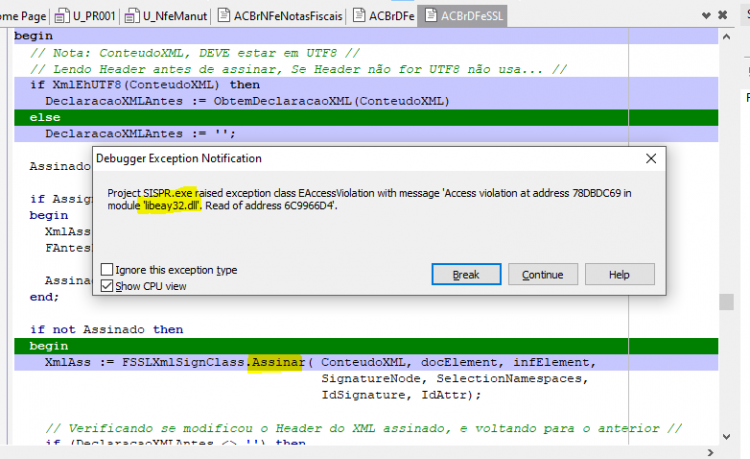This screenshot has height=459, width=750.
Task: Switch to the ACBrDFe tab
Action: click(x=384, y=16)
